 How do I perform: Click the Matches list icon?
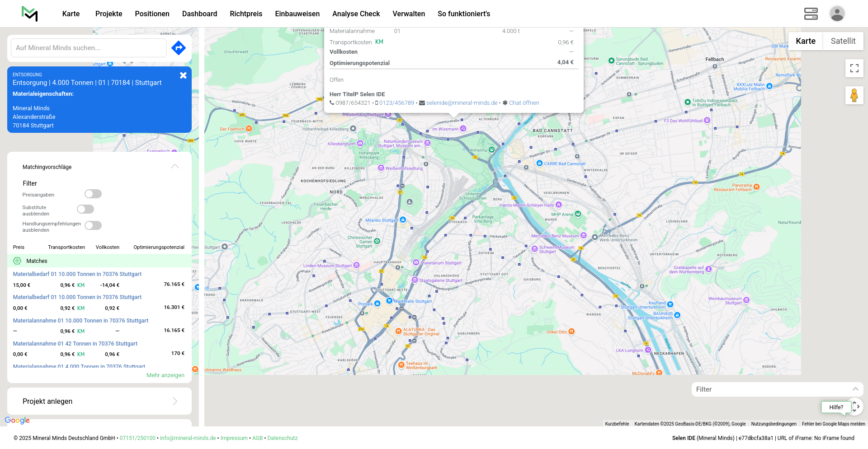coord(17,261)
